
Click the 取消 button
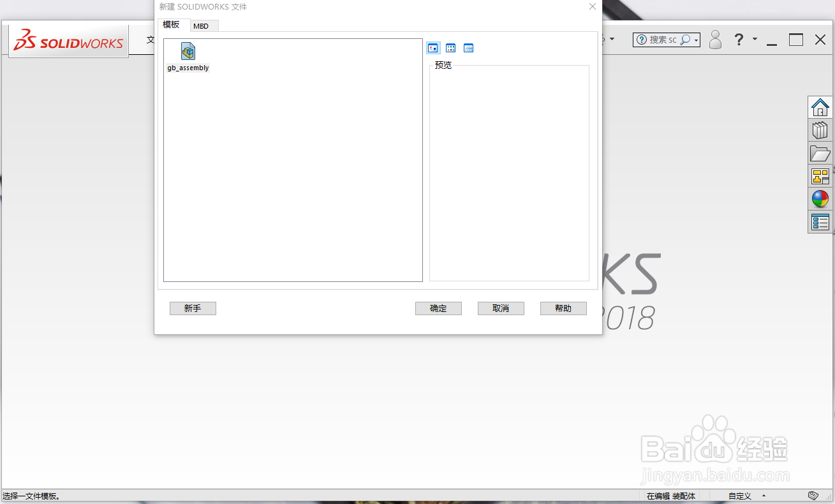tap(501, 308)
